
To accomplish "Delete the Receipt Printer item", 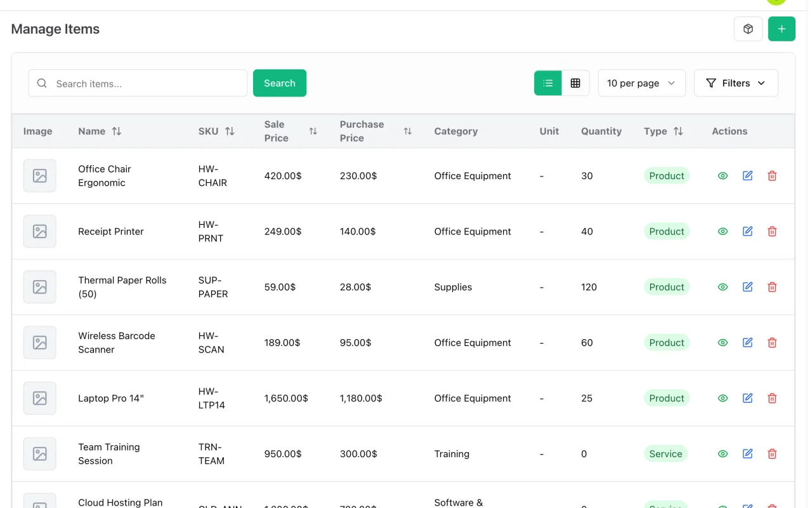I will click(x=772, y=232).
